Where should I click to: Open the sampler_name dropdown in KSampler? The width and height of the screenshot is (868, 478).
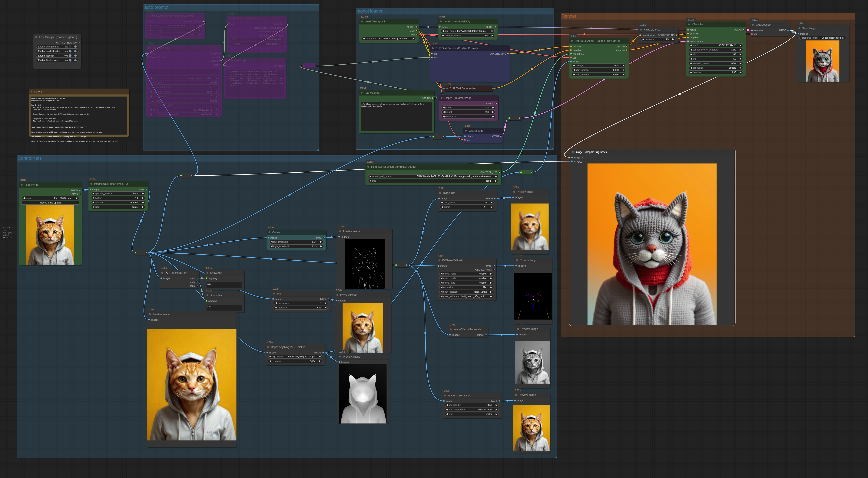(715, 63)
